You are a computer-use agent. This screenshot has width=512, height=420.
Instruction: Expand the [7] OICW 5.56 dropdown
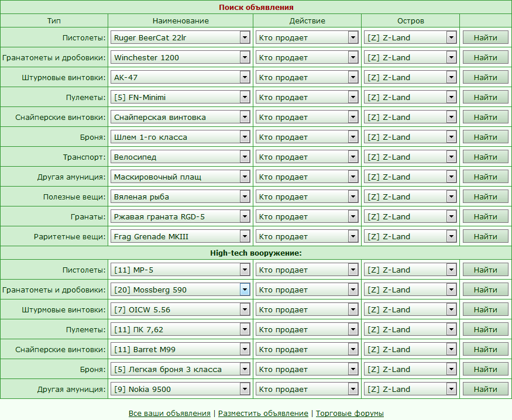(x=180, y=310)
